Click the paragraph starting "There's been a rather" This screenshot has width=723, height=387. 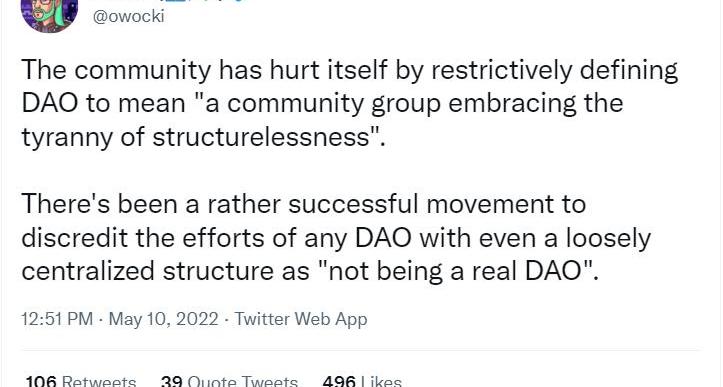(336, 238)
